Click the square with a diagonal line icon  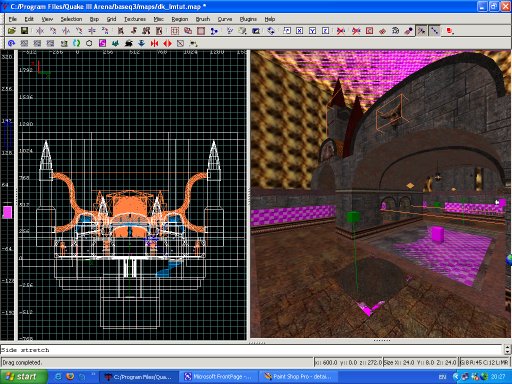tap(180, 43)
